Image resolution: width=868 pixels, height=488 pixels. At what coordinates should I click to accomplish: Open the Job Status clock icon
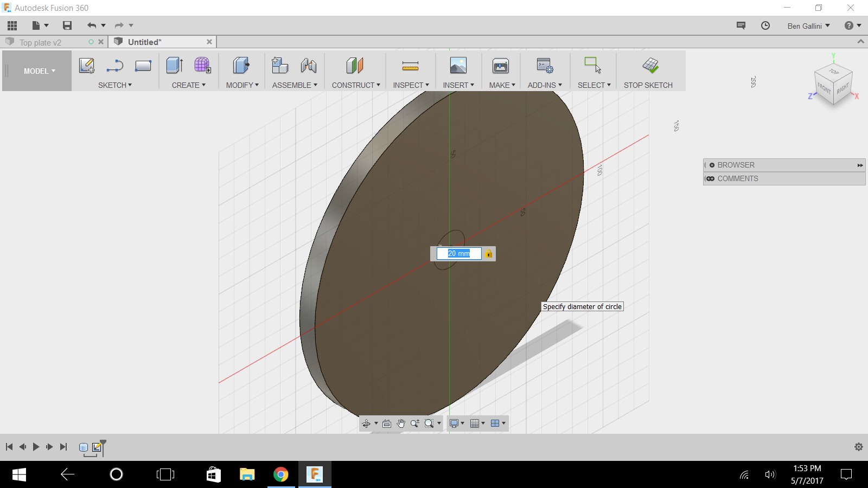[x=765, y=25]
